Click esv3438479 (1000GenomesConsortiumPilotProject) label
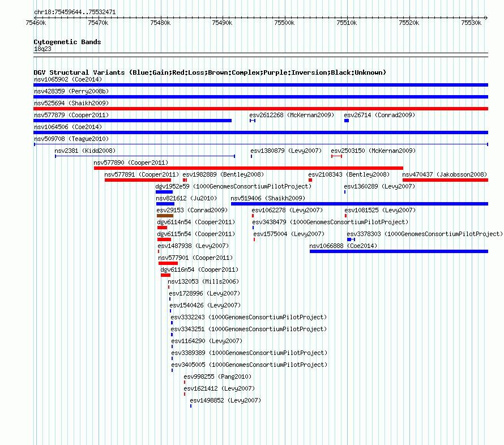504x445 pixels. [x=330, y=222]
